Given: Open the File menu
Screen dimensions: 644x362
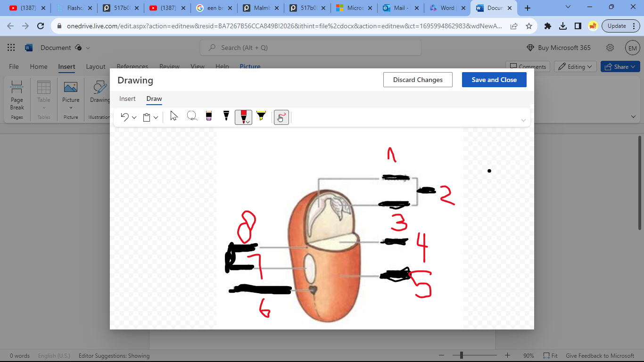Looking at the screenshot, I should point(14,66).
